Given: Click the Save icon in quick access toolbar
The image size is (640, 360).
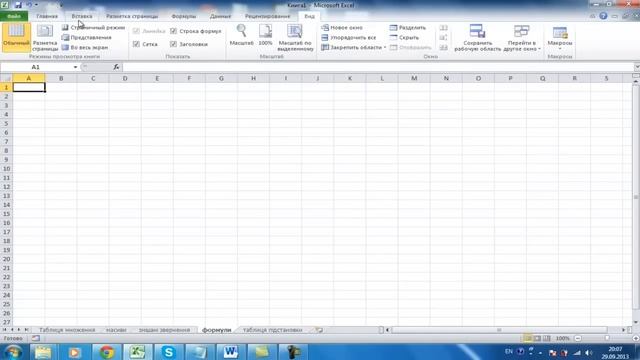Looking at the screenshot, I should (18, 5).
